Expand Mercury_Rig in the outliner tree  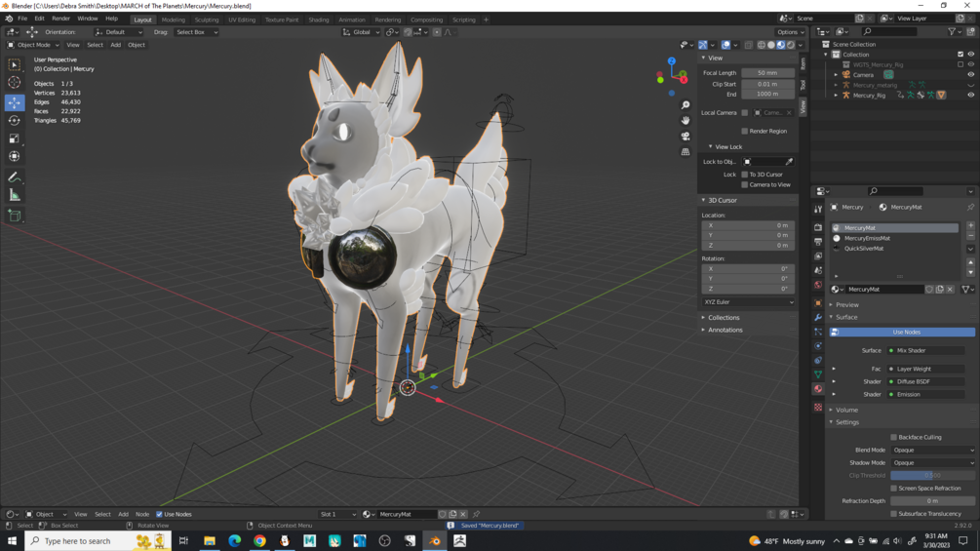(x=837, y=96)
